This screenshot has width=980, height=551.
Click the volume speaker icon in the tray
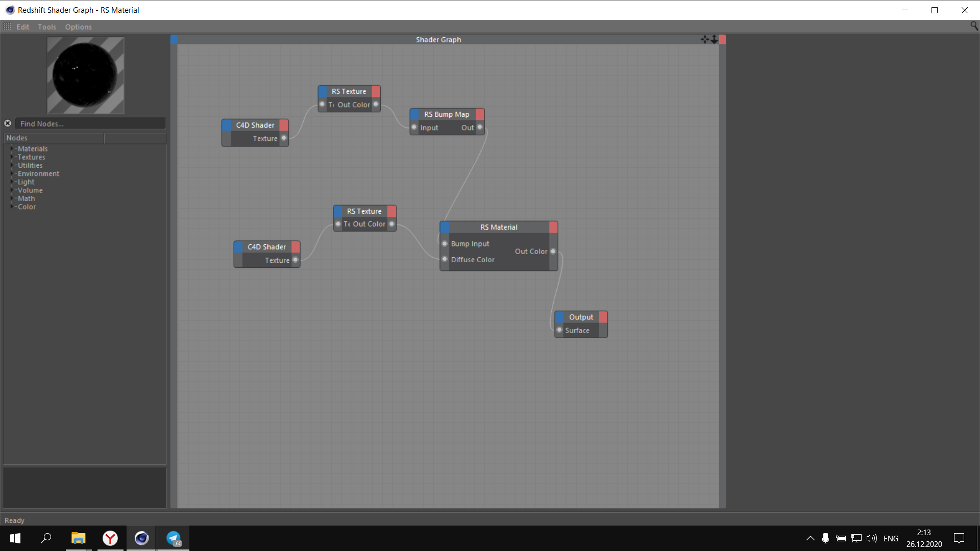coord(871,538)
